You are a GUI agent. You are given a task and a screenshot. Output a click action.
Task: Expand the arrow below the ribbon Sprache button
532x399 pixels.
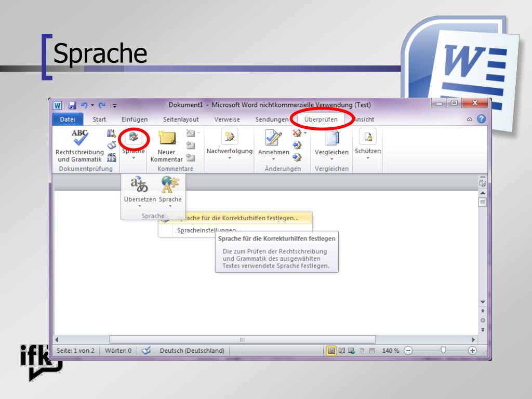coord(134,158)
